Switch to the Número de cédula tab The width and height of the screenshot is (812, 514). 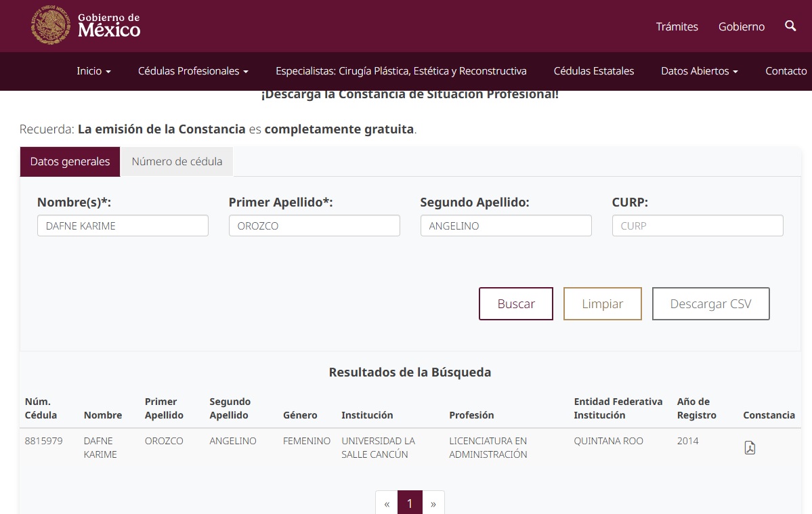pyautogui.click(x=177, y=162)
